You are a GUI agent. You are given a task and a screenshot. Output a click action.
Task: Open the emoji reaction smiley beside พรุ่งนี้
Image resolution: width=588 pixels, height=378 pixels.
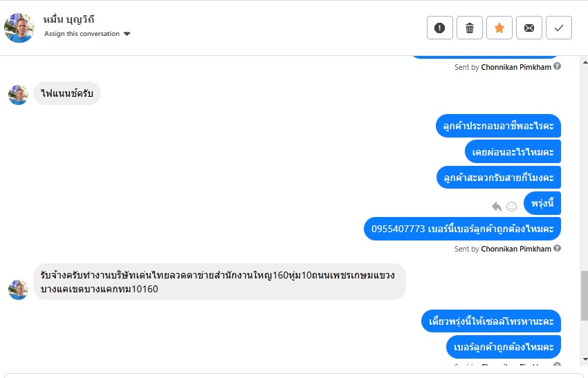click(x=512, y=206)
